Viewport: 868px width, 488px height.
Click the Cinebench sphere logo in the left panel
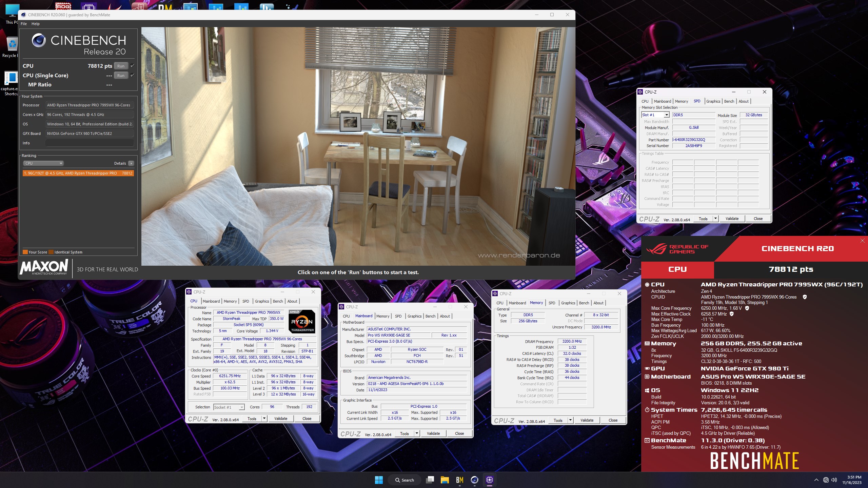click(39, 40)
